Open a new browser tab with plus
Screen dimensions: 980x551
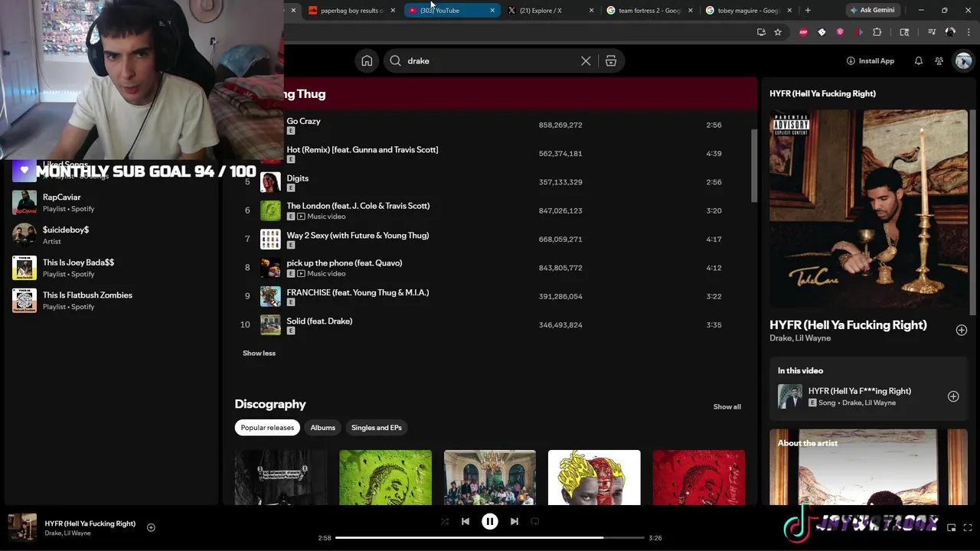(808, 10)
